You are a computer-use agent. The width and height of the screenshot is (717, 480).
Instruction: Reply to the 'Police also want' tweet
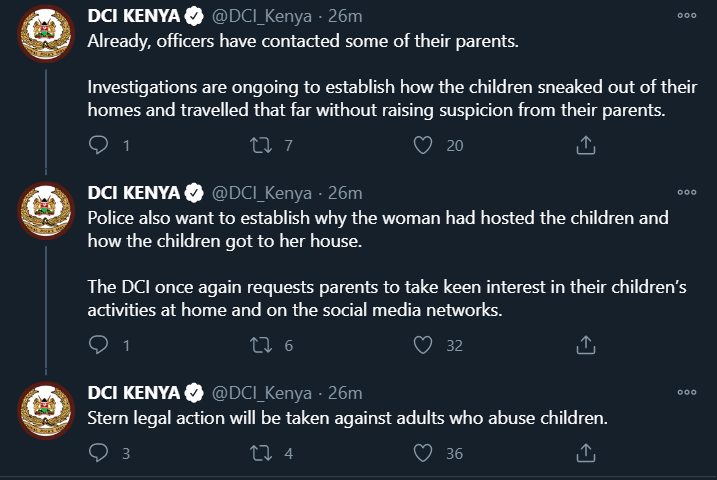click(98, 345)
